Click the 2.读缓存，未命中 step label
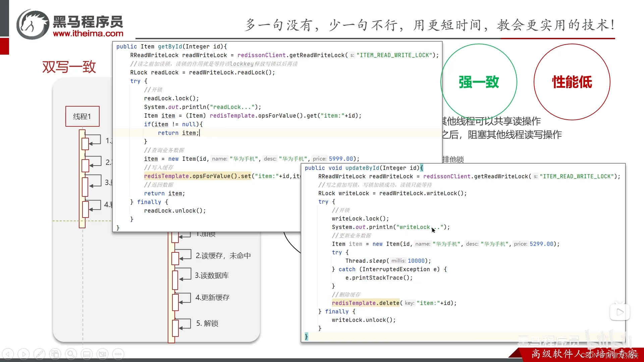 click(x=223, y=256)
